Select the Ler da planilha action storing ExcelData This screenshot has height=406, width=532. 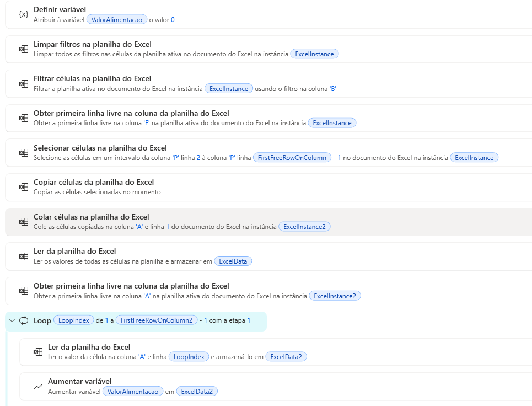click(74, 252)
